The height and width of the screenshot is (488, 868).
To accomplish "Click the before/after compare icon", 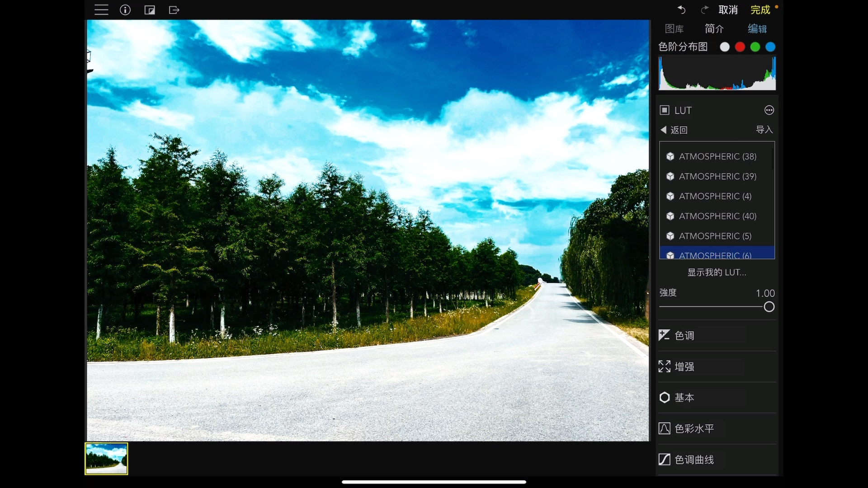I will pyautogui.click(x=150, y=10).
